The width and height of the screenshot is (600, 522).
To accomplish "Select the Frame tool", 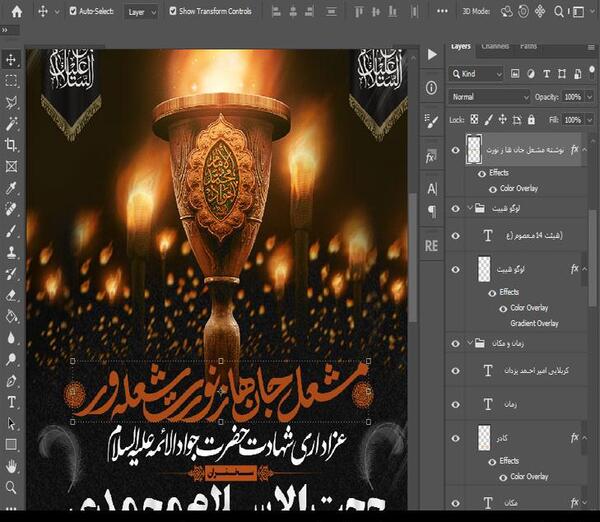I will tap(11, 166).
